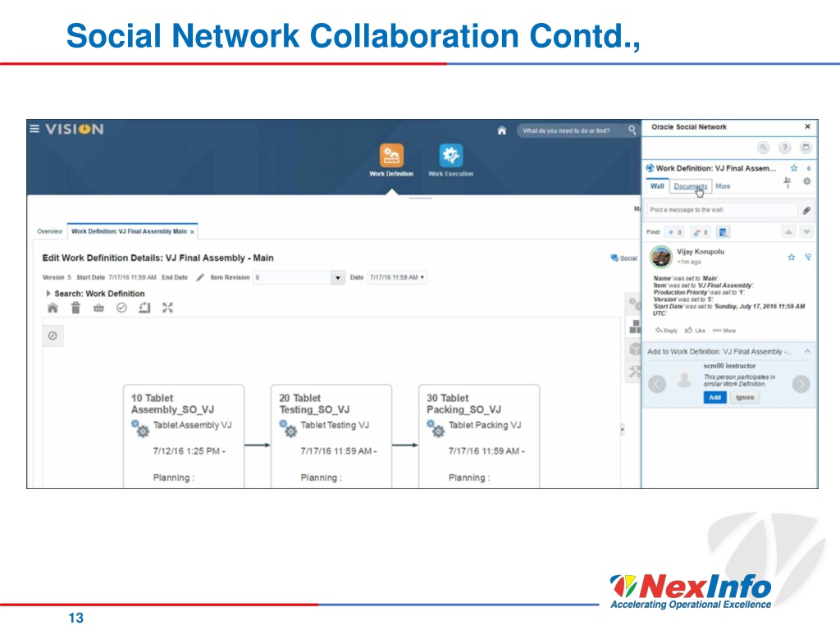840x630 pixels.
Task: Flag Vijay Korupolu's wall message
Action: (x=808, y=257)
